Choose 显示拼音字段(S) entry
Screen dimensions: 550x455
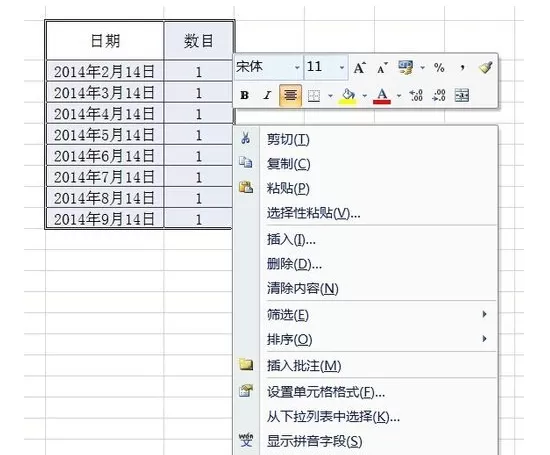pyautogui.click(x=365, y=441)
